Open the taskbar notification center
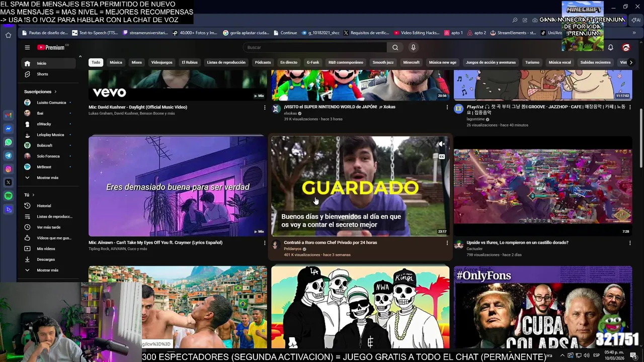Image resolution: width=644 pixels, height=362 pixels. coord(633,355)
